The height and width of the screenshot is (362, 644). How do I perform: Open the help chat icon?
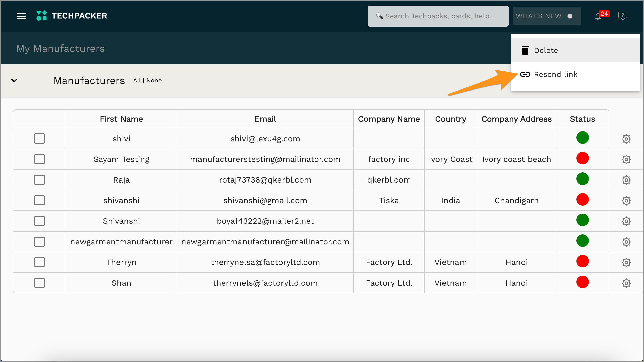click(x=623, y=16)
